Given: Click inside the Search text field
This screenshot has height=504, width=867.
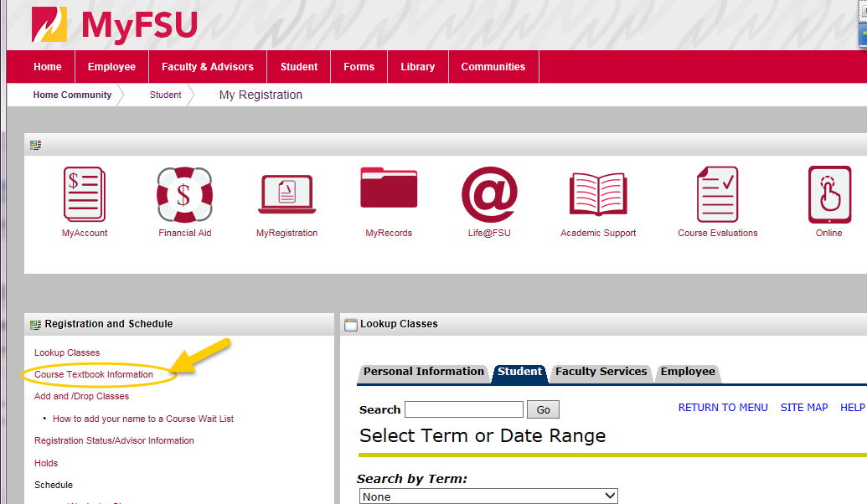Looking at the screenshot, I should pyautogui.click(x=463, y=409).
